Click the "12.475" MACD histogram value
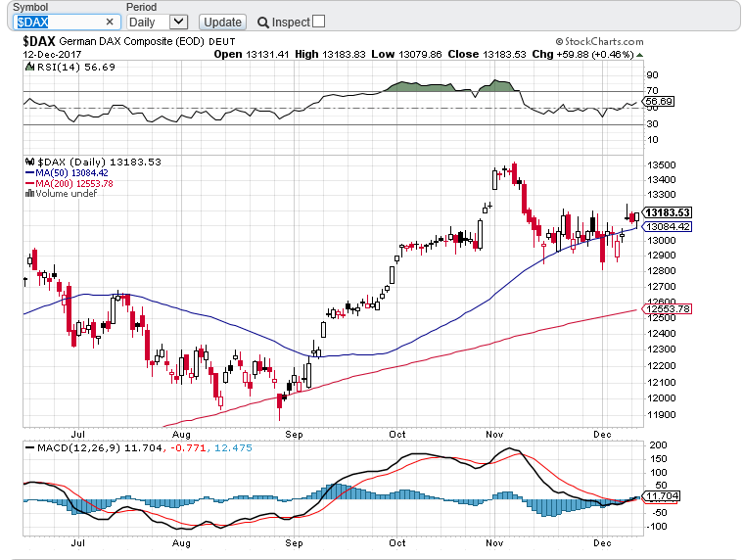Image resolution: width=743 pixels, height=560 pixels. pos(233,448)
